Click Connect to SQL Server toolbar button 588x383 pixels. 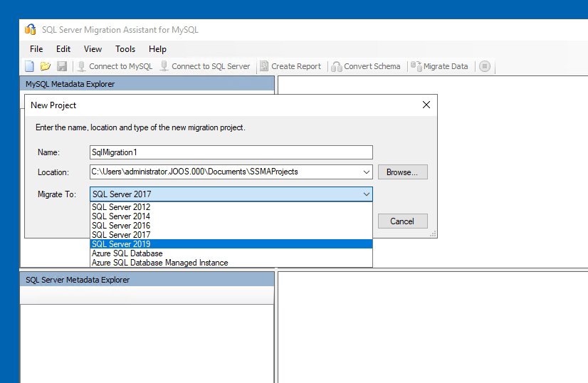click(x=205, y=66)
